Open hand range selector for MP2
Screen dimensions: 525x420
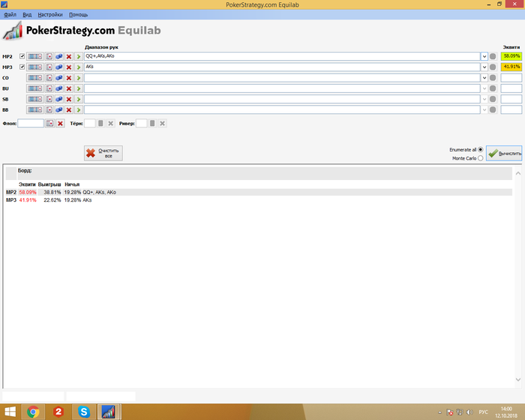34,56
